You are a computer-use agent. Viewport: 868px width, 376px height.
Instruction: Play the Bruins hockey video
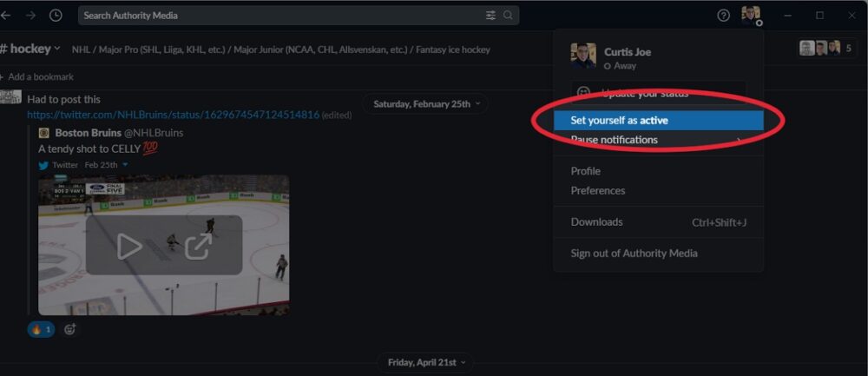[129, 247]
